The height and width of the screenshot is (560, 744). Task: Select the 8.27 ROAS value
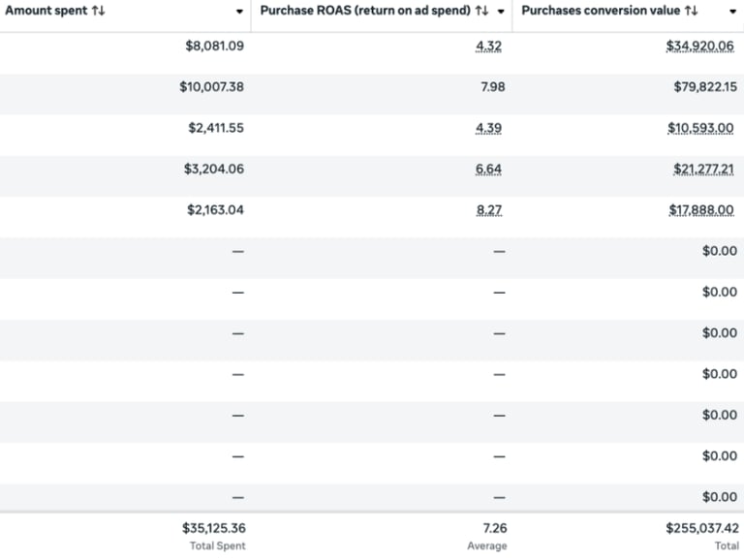pyautogui.click(x=490, y=209)
